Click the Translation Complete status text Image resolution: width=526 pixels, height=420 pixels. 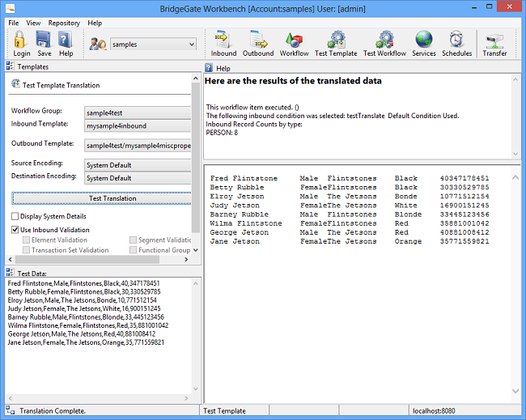[53, 410]
